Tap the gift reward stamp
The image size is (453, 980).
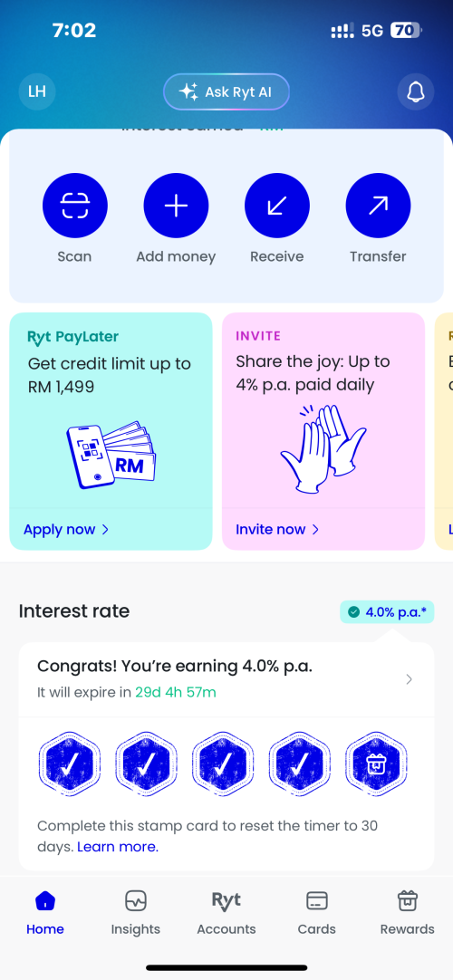click(376, 764)
